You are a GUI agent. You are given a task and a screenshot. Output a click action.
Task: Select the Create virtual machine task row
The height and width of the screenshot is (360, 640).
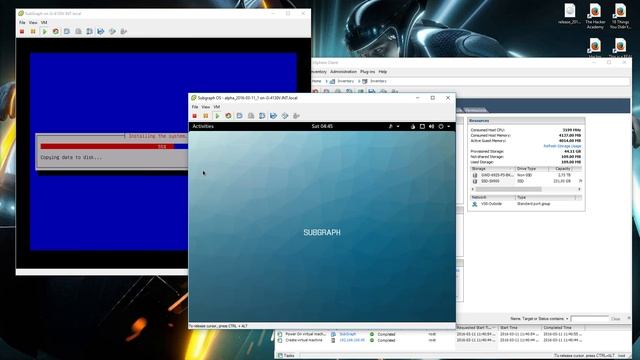coord(453,340)
